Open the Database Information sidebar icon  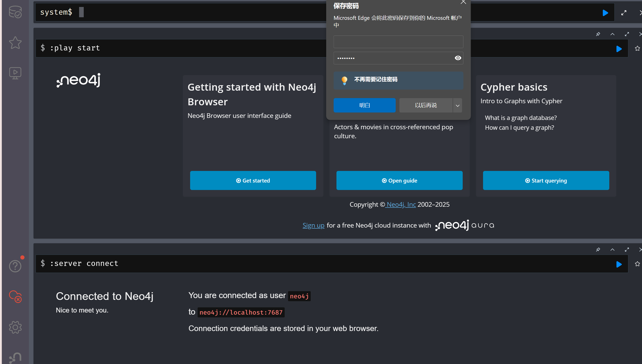click(15, 12)
